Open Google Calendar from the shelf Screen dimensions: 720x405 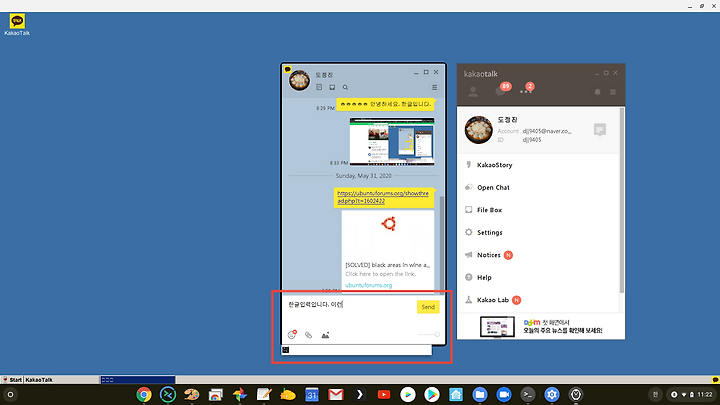[x=312, y=394]
